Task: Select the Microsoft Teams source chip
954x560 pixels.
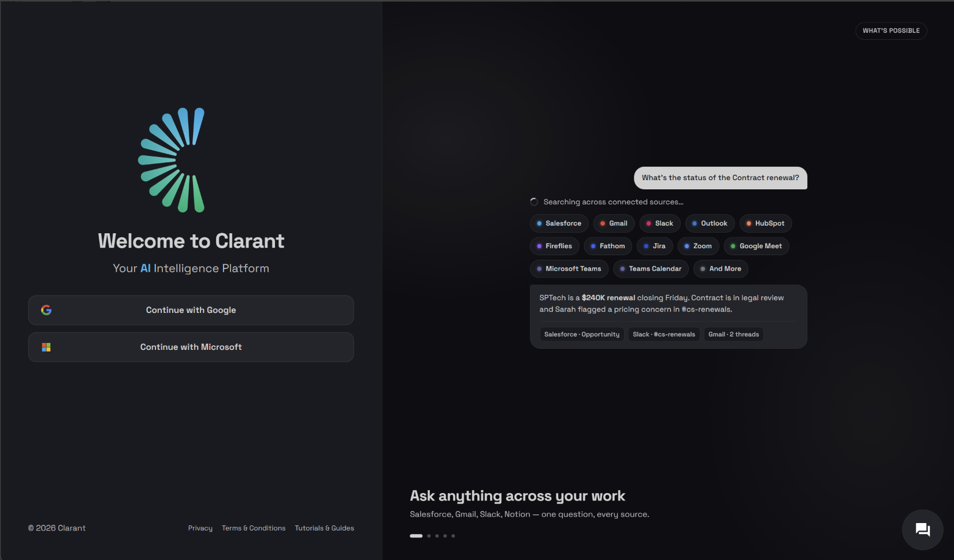Action: (569, 269)
